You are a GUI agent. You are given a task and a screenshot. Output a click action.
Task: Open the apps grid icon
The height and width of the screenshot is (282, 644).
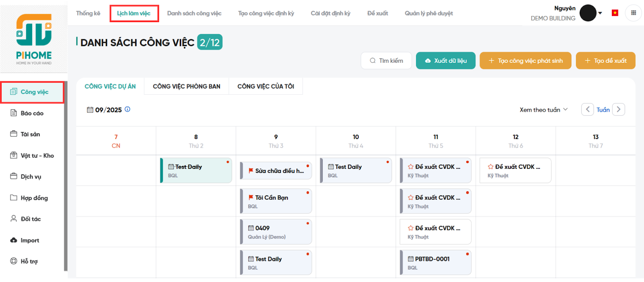[x=633, y=13]
